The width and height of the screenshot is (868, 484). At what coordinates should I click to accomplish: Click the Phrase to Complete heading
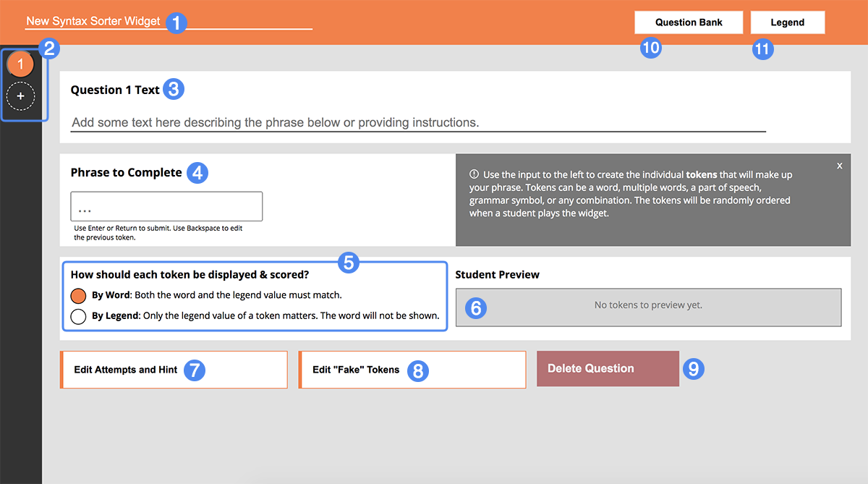coord(125,172)
